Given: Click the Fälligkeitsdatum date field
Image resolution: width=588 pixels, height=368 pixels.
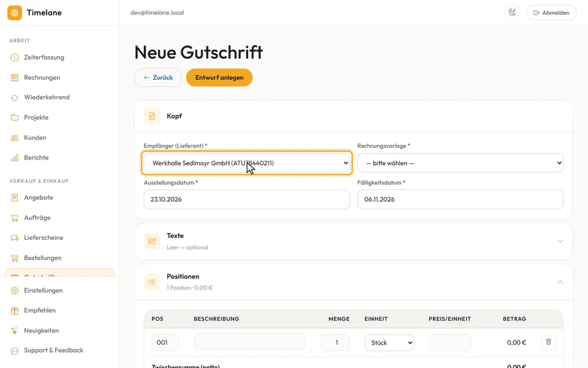Looking at the screenshot, I should point(460,199).
